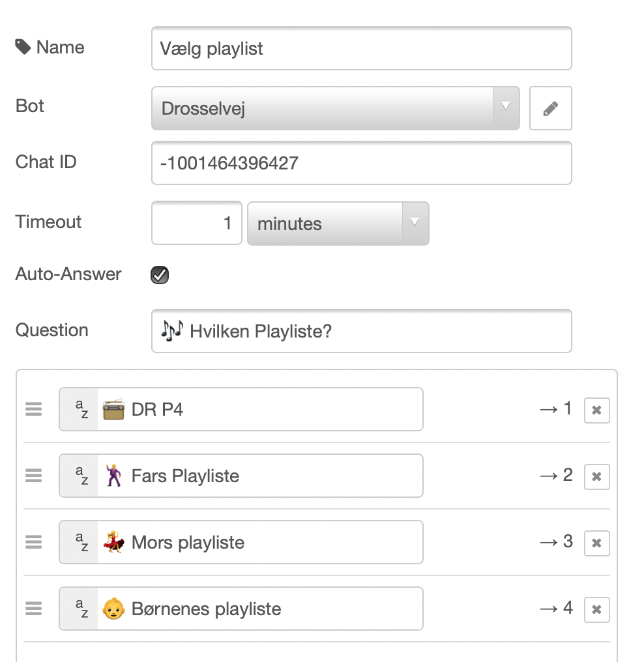Expand the minutes timeout unit dropdown
The height and width of the screenshot is (662, 644).
click(338, 223)
